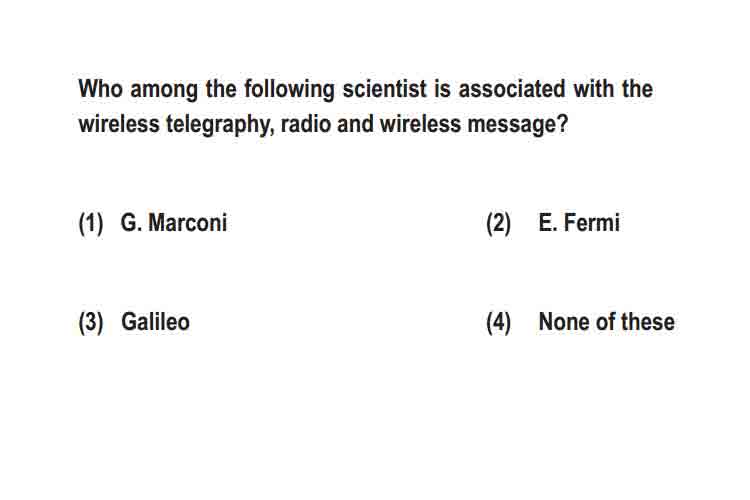Click the "(4)" option number label
Screen dimensions: 750x500
[x=498, y=322]
